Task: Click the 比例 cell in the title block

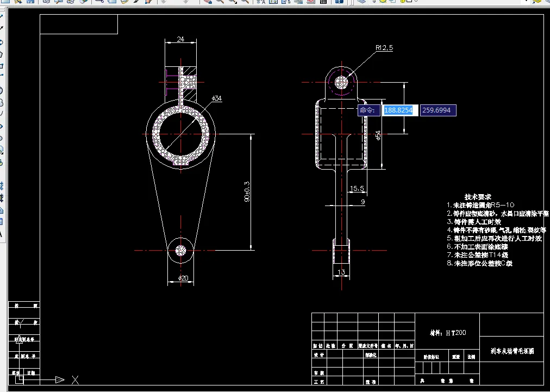Action: tap(471, 357)
